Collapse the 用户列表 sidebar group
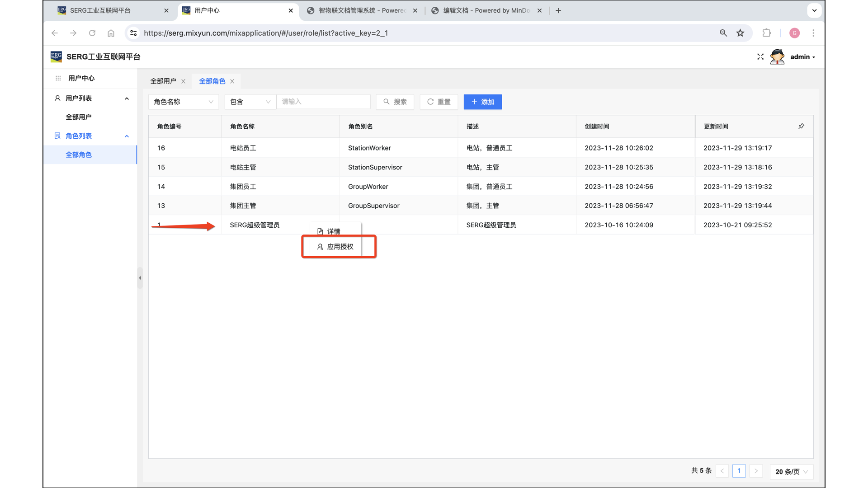The image size is (868, 488). [x=127, y=99]
